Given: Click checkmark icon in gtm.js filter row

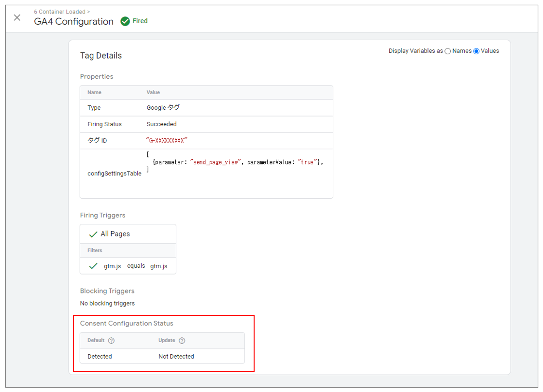Looking at the screenshot, I should click(x=93, y=266).
